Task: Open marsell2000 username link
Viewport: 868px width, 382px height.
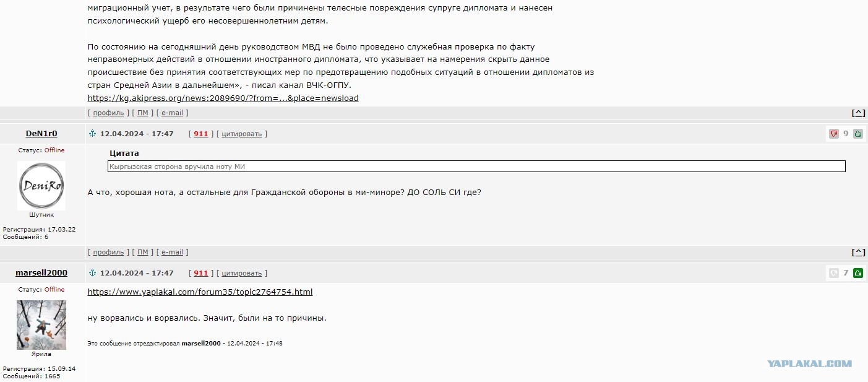Action: (41, 273)
